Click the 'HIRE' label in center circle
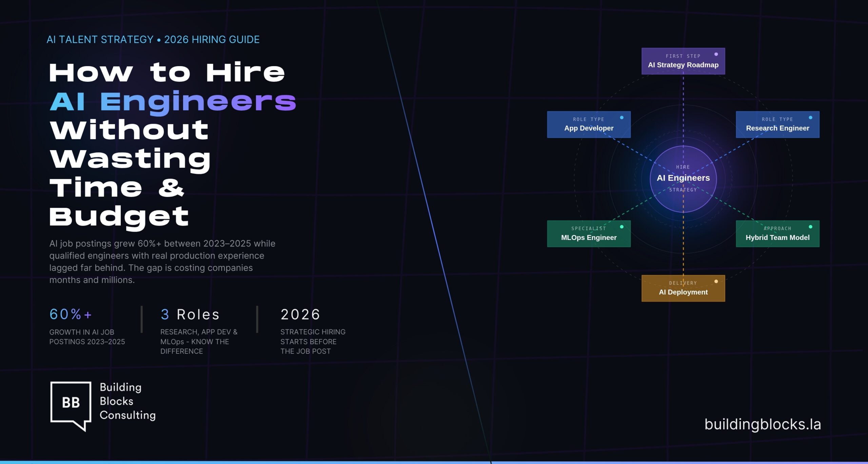The width and height of the screenshot is (868, 464). (x=683, y=167)
